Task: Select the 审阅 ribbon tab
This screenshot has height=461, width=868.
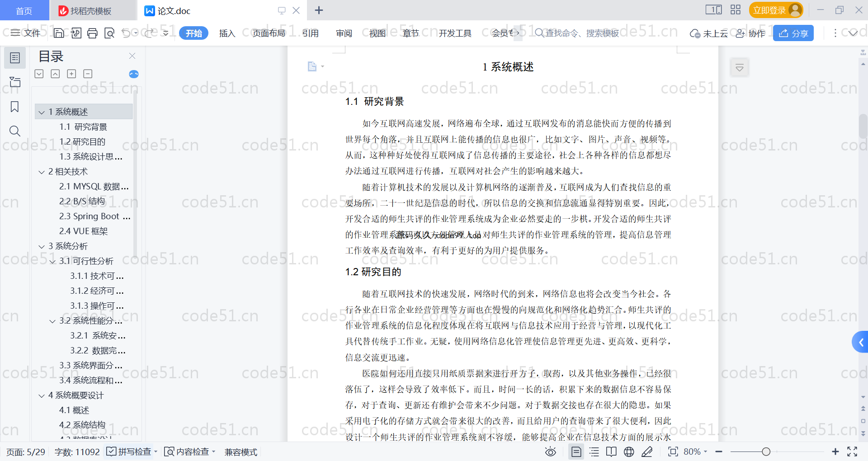Action: (x=344, y=33)
